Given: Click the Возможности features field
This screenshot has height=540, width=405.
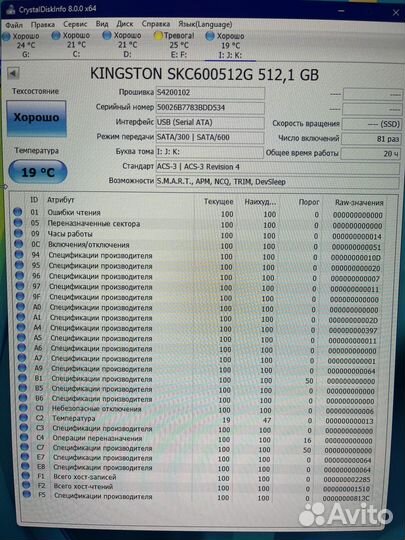Looking at the screenshot, I should (x=278, y=182).
